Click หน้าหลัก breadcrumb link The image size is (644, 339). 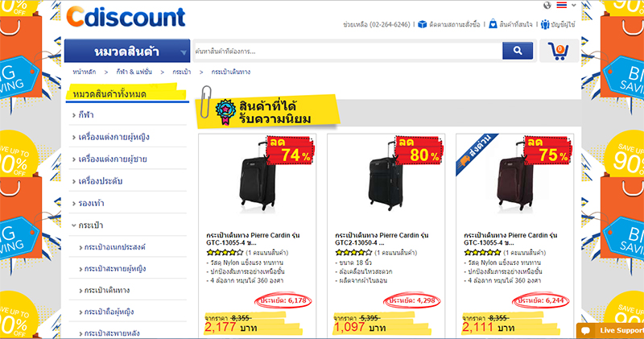point(85,72)
